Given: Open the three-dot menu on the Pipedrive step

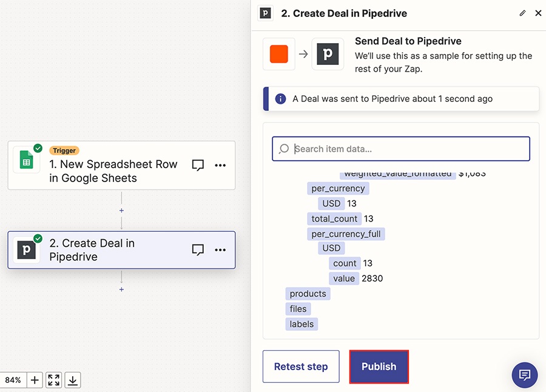Looking at the screenshot, I should pos(220,250).
